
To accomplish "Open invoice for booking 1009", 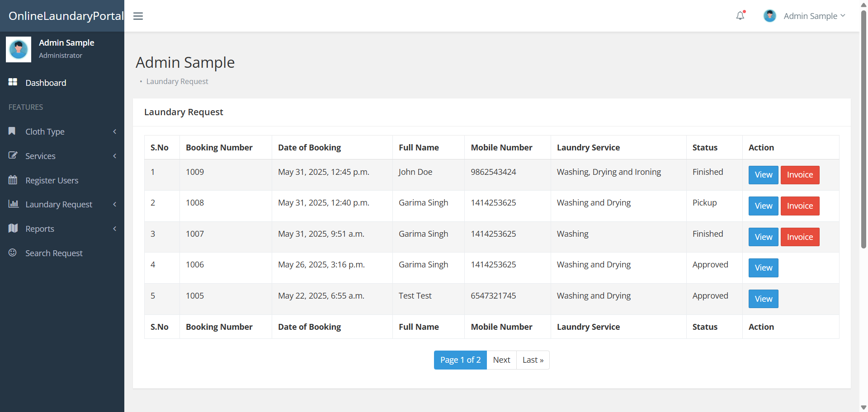I will 800,175.
